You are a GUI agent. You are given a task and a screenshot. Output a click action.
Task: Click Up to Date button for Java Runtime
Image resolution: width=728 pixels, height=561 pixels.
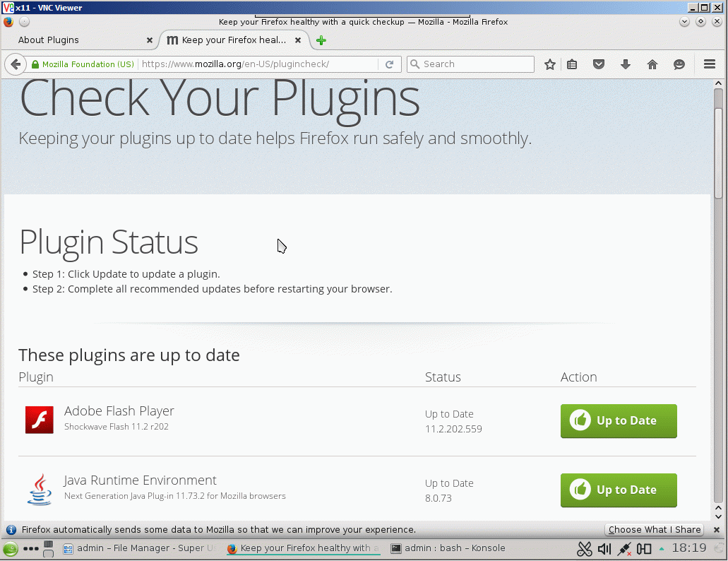click(x=619, y=490)
